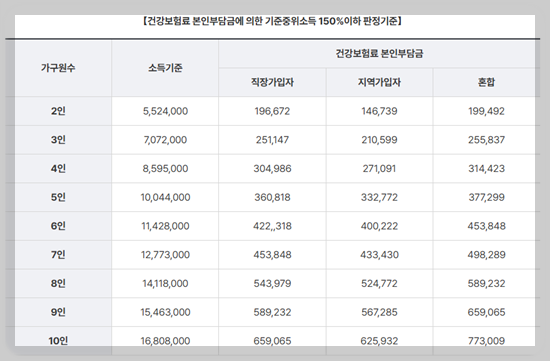The height and width of the screenshot is (361, 550).
Task: Select the 11,428,000 income value
Action: (x=165, y=226)
